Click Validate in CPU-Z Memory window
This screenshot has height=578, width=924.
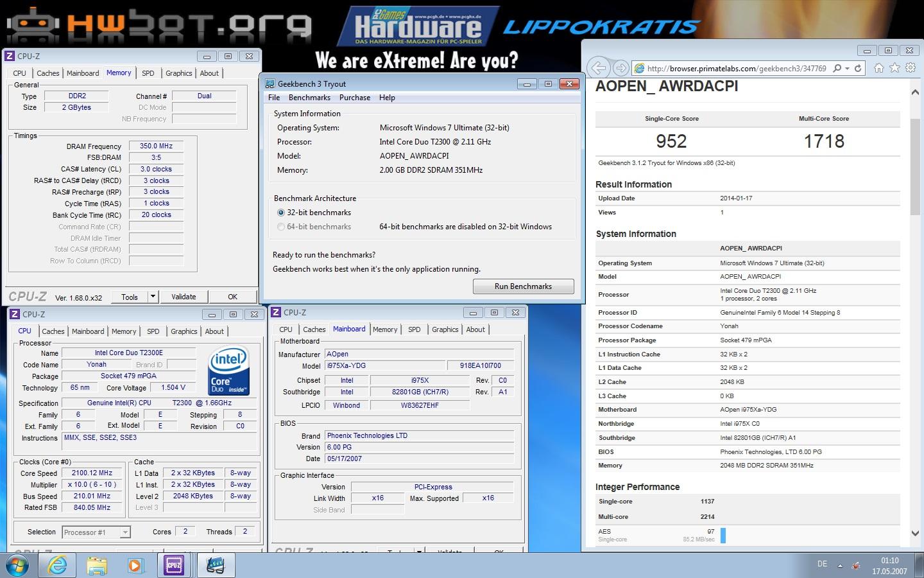pos(184,297)
